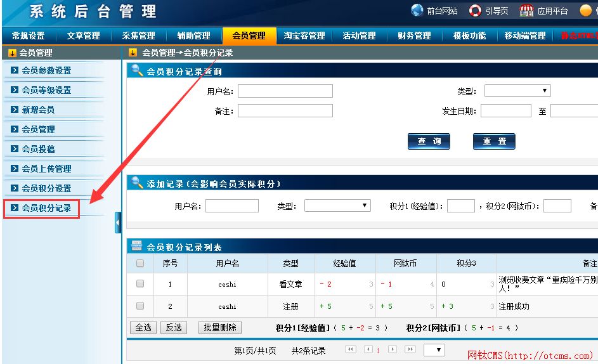The width and height of the screenshot is (598, 364).
Task: Click the breadcrumb down-arrow icon
Action: pyautogui.click(x=133, y=52)
